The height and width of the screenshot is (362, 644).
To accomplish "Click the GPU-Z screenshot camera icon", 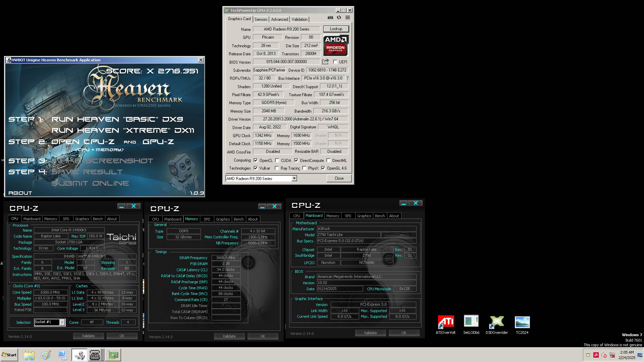I will (x=330, y=18).
